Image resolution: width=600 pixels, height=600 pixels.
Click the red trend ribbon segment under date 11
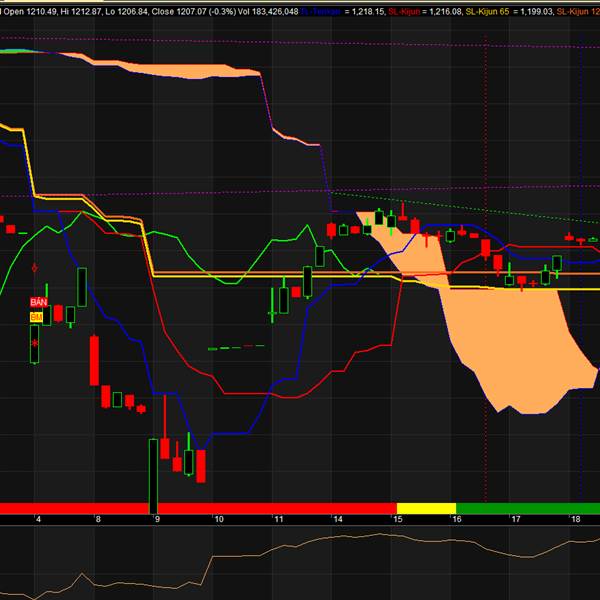tap(277, 508)
